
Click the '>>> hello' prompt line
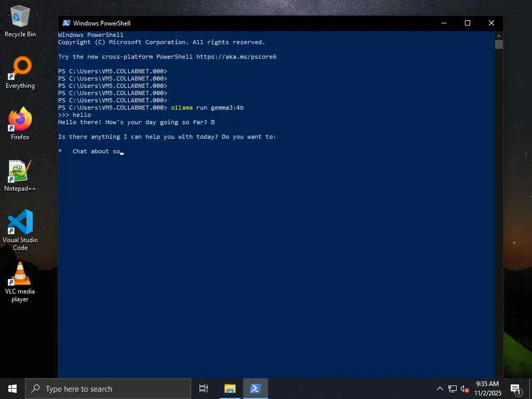click(x=75, y=115)
